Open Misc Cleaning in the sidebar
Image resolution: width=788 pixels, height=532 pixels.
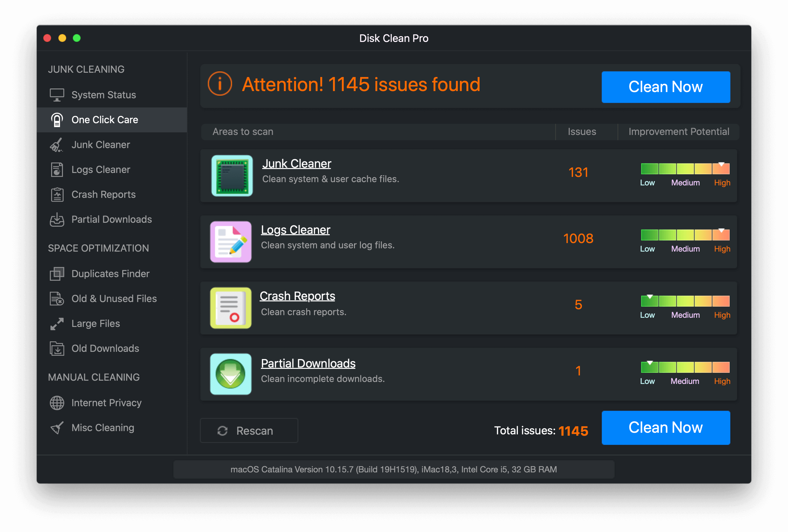click(x=112, y=428)
